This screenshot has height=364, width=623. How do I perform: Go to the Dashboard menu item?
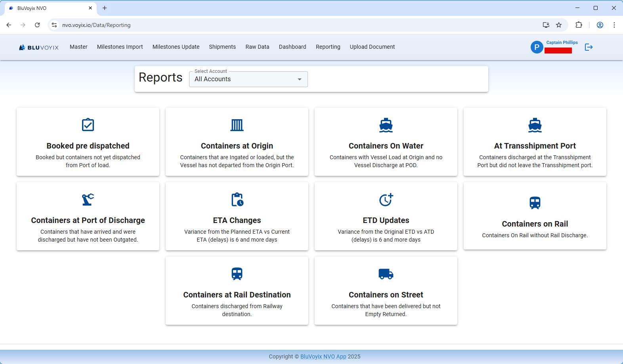[292, 47]
